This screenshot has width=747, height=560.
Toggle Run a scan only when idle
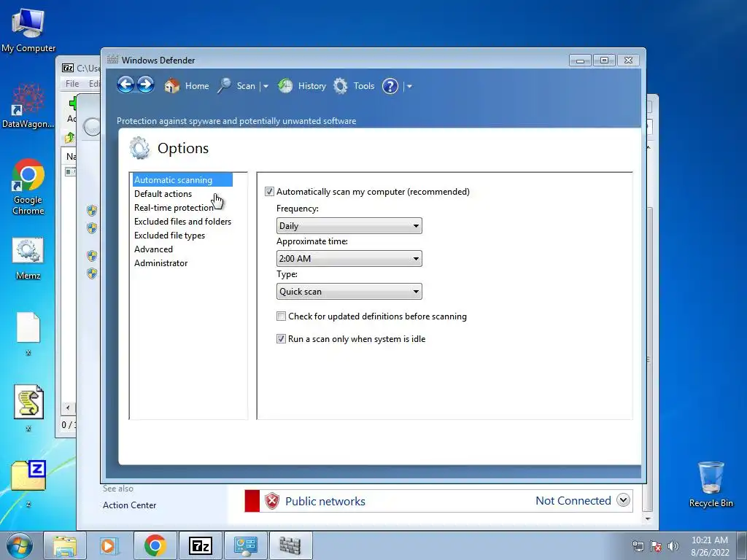[281, 339]
